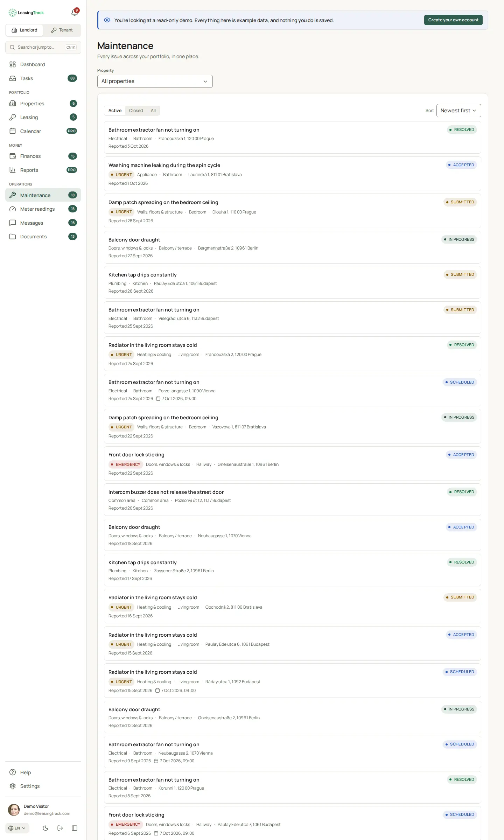This screenshot has width=504, height=840.
Task: Click the Settings gear icon
Action: click(13, 786)
